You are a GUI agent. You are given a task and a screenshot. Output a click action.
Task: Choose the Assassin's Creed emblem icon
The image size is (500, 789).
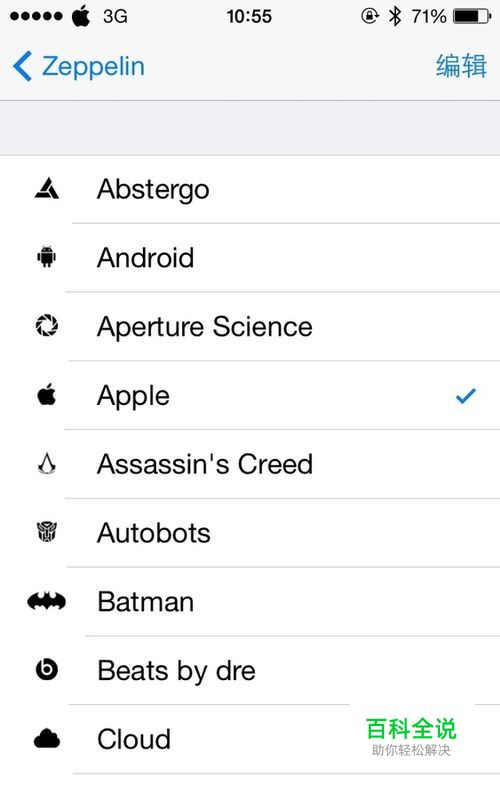coord(47,463)
